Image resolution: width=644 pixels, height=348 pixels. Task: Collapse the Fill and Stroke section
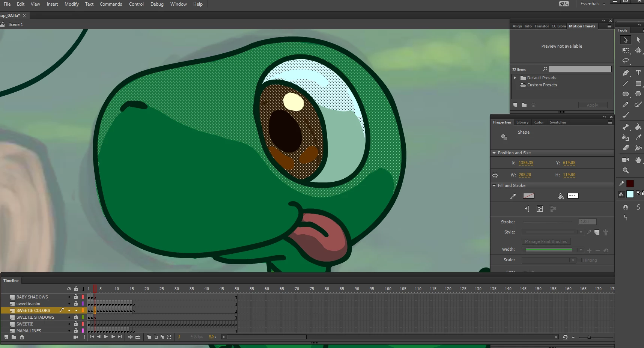(x=494, y=185)
